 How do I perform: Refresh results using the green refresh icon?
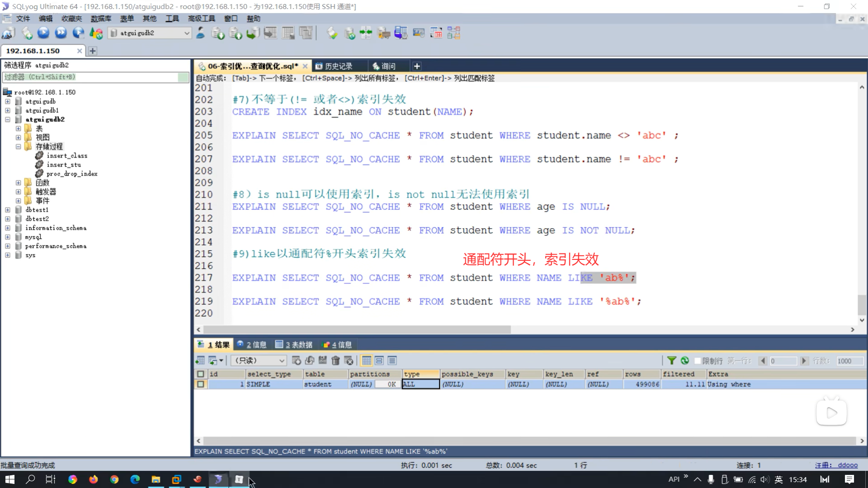[x=685, y=361]
